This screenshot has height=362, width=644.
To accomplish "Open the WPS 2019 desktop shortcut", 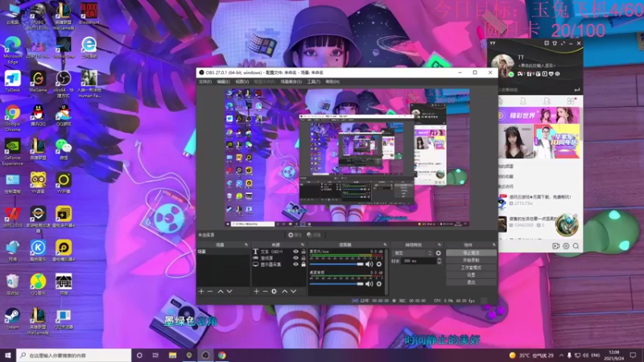I will pyautogui.click(x=13, y=217).
